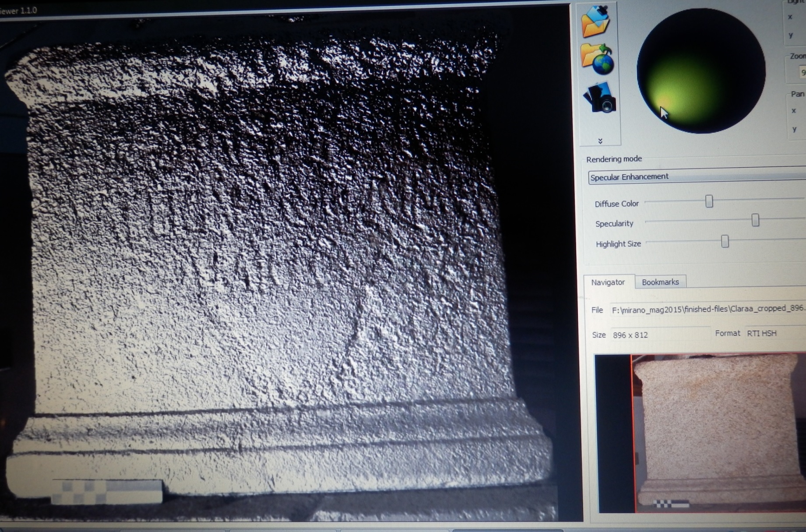Adjust the Highlight Size slider handle
The image size is (806, 532).
pos(725,241)
